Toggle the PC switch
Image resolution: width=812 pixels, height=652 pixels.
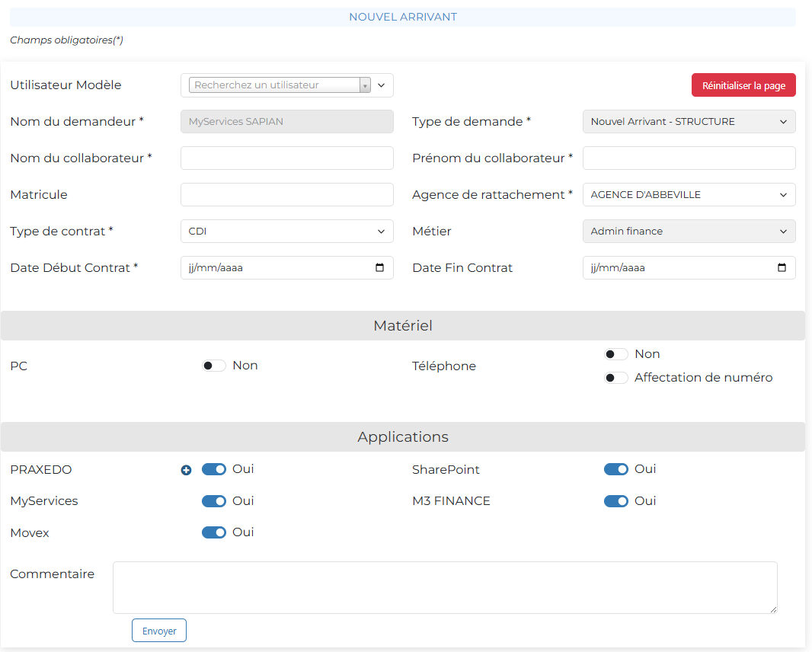pyautogui.click(x=214, y=366)
